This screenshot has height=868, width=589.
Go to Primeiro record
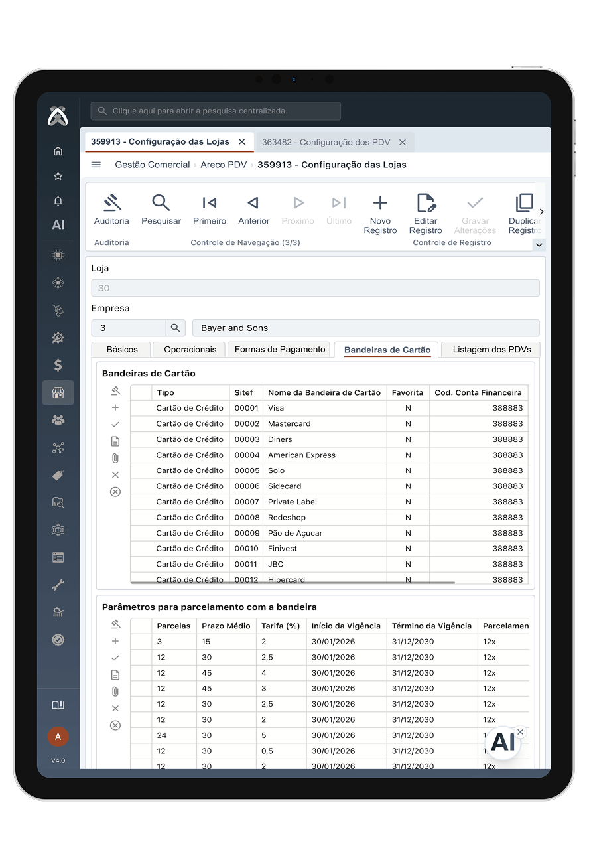tap(210, 210)
